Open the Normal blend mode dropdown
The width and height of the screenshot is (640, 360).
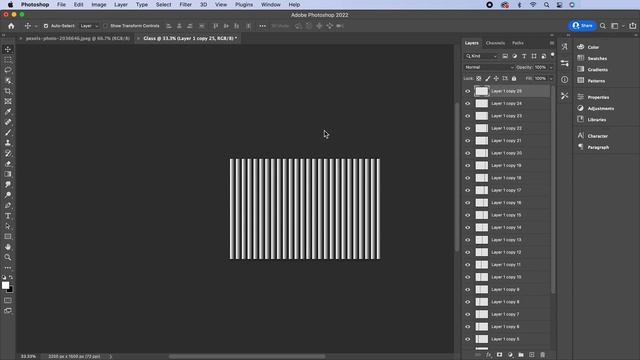(489, 67)
